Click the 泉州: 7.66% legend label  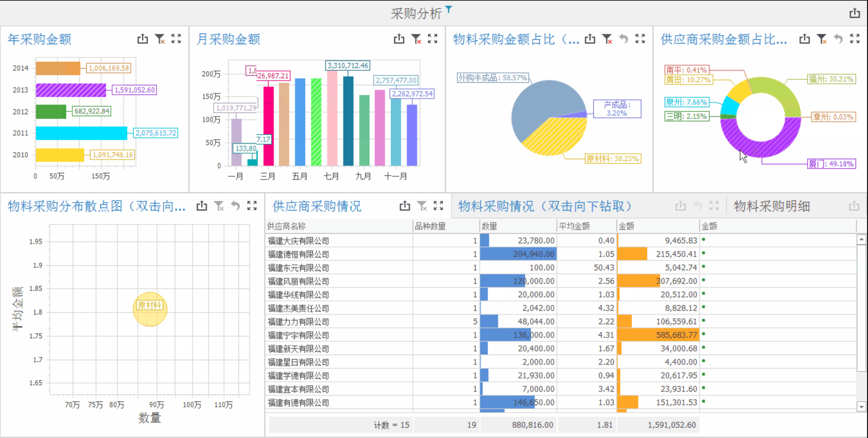(687, 102)
